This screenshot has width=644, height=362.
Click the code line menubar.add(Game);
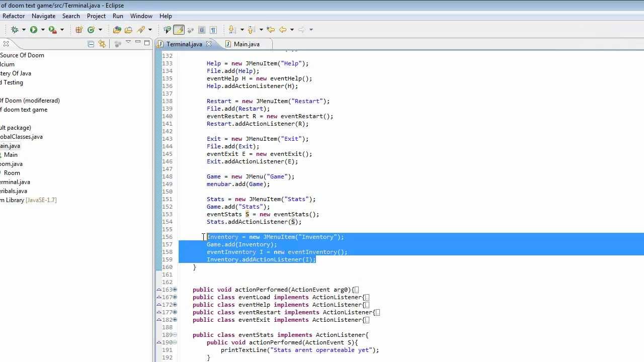coord(238,184)
